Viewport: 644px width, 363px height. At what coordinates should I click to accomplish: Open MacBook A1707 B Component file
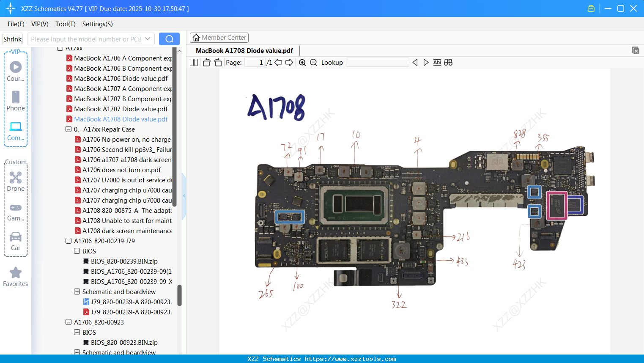coord(119,99)
